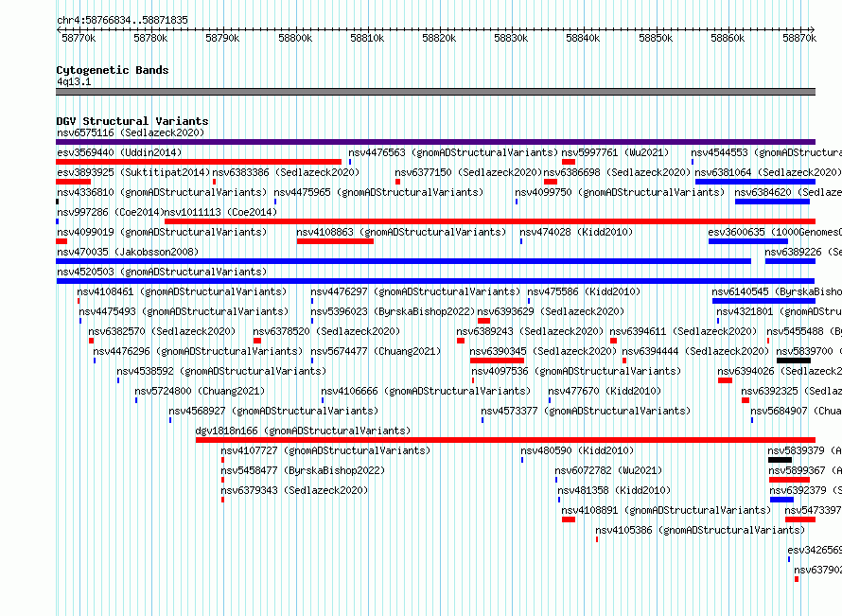Click the nsv6384620 blue variant bar
The image size is (842, 616).
click(x=772, y=202)
